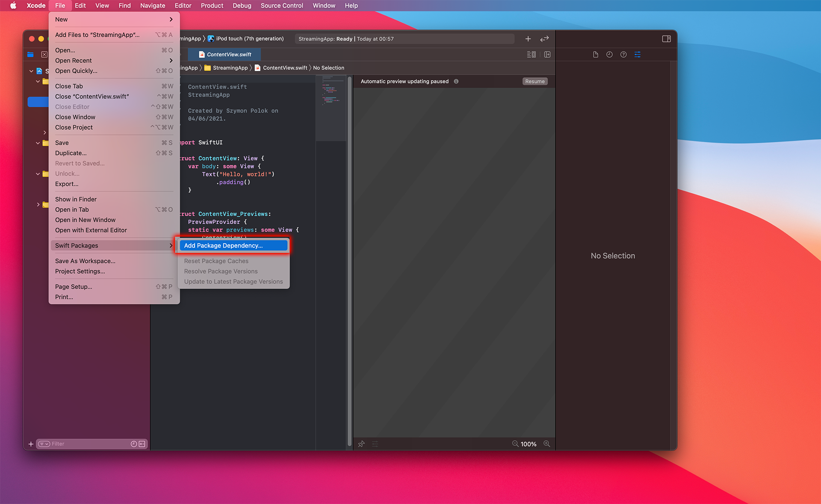821x504 pixels.
Task: Show the History inspector
Action: (609, 54)
